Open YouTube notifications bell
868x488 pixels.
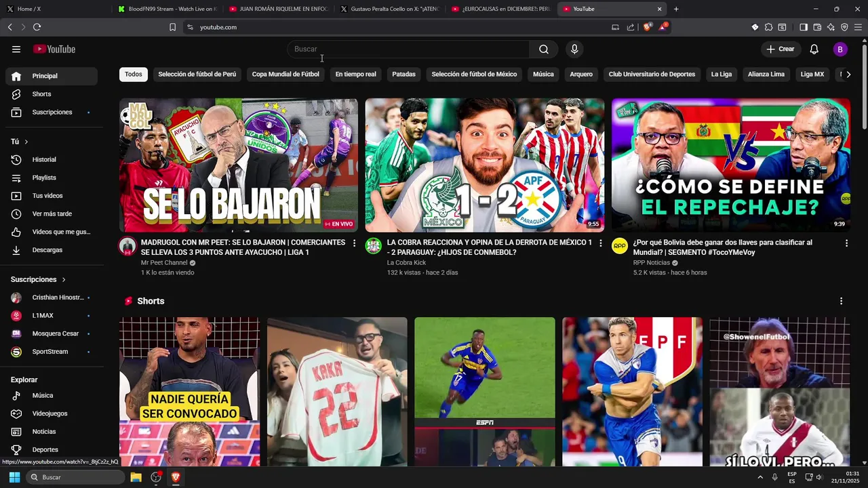814,49
